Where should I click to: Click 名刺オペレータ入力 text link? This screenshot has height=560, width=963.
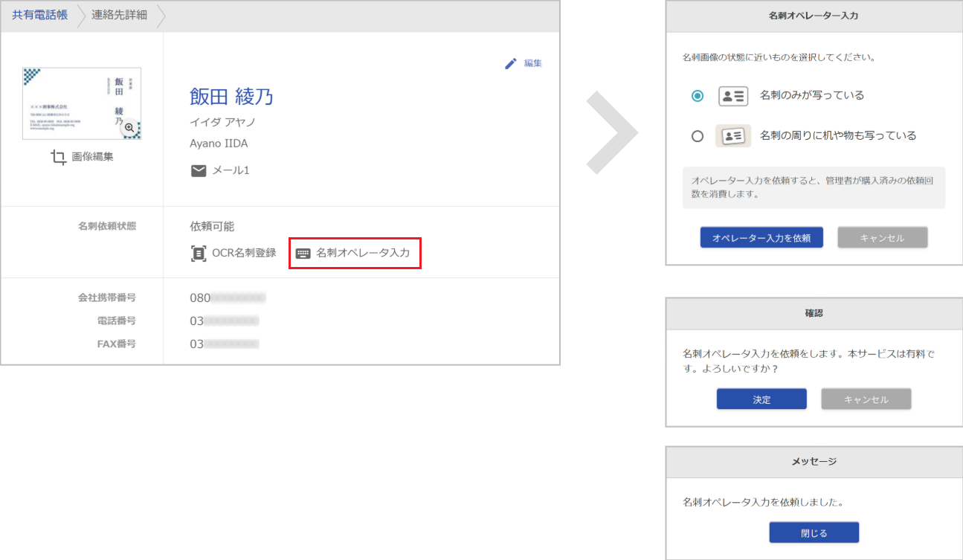point(363,253)
